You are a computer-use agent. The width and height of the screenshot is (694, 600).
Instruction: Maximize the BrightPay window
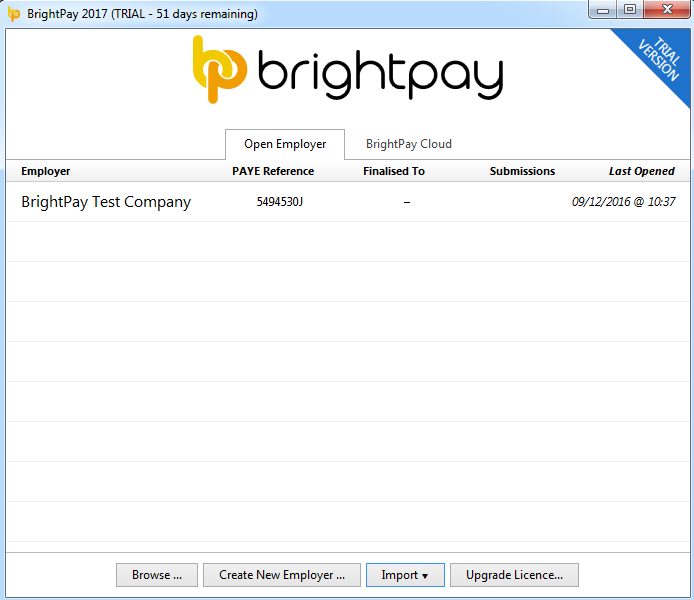coord(630,10)
